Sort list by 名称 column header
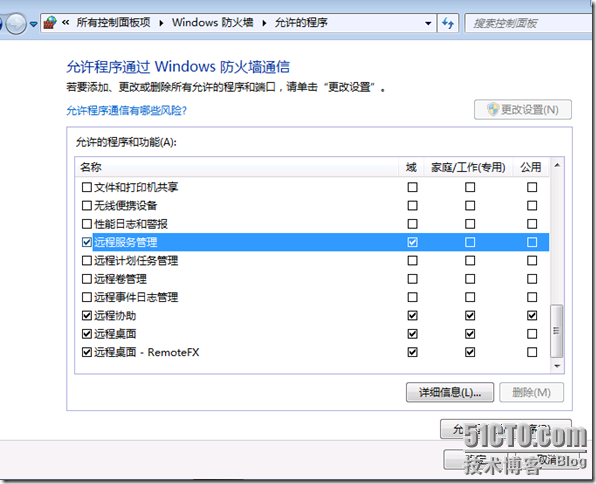 [236, 167]
